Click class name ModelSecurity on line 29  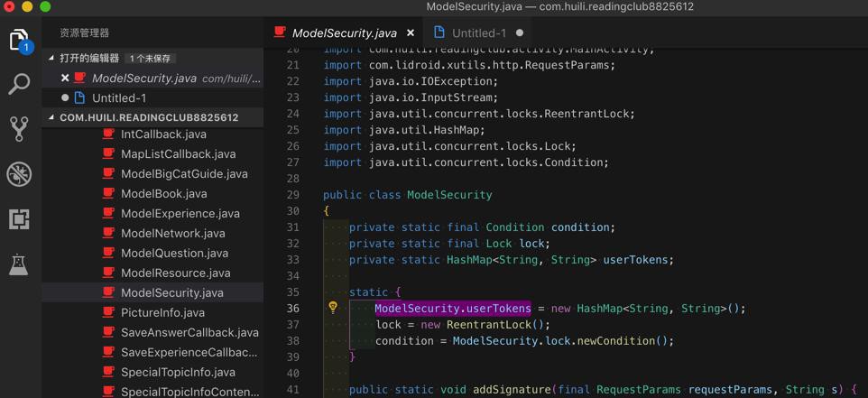pyautogui.click(x=449, y=195)
